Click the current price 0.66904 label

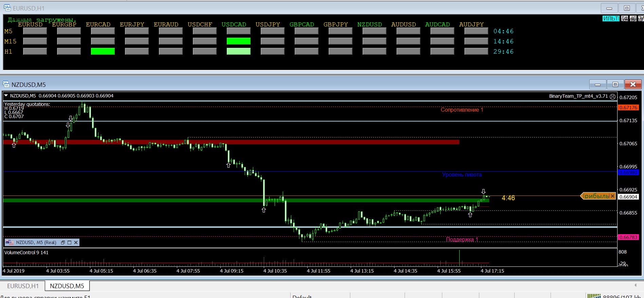pyautogui.click(x=628, y=197)
